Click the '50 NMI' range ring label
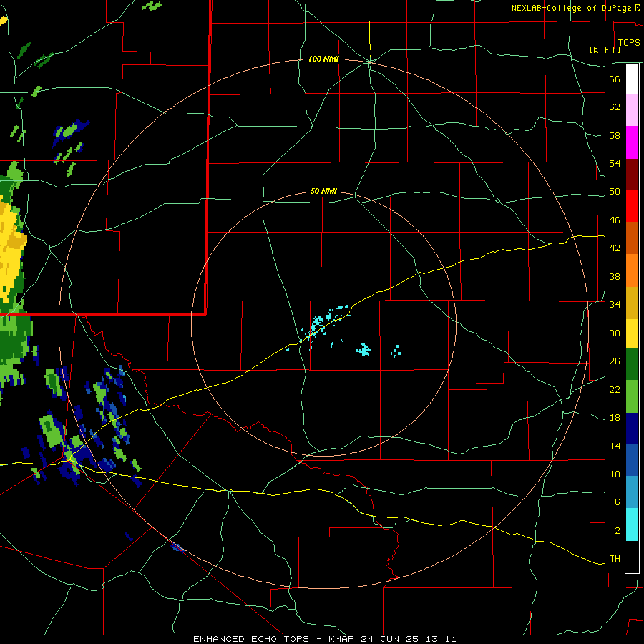This screenshot has width=644, height=644. pyautogui.click(x=323, y=191)
